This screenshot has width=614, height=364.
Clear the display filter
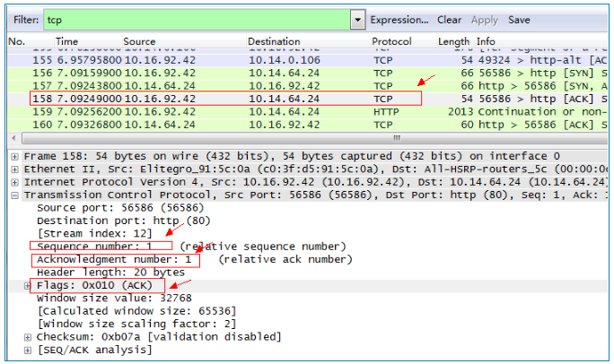click(449, 20)
